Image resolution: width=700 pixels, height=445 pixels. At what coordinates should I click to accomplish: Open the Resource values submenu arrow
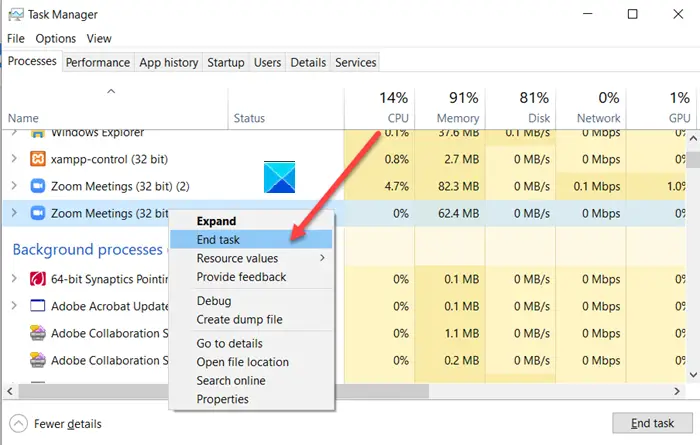coord(322,258)
